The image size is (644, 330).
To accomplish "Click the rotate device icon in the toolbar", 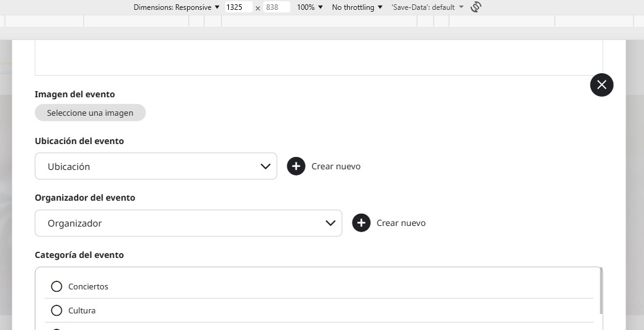I will coord(475,7).
